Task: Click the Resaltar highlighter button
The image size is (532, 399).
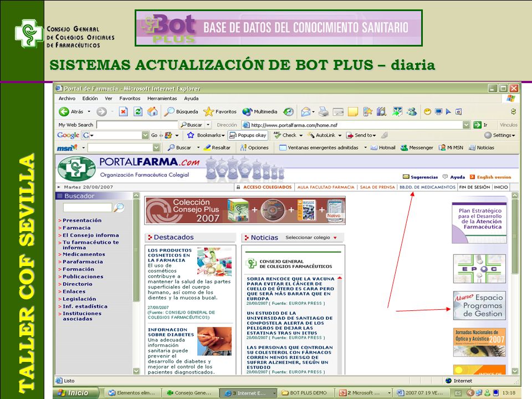Action: (217, 147)
